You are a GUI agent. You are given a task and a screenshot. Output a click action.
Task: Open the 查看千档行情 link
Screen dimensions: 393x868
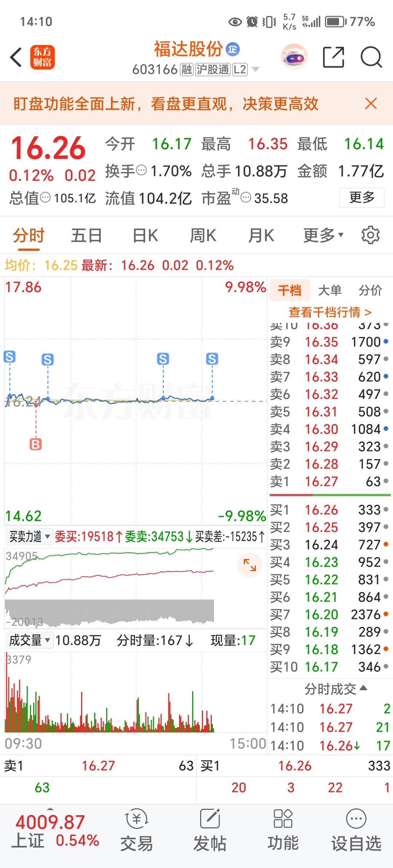(x=330, y=312)
